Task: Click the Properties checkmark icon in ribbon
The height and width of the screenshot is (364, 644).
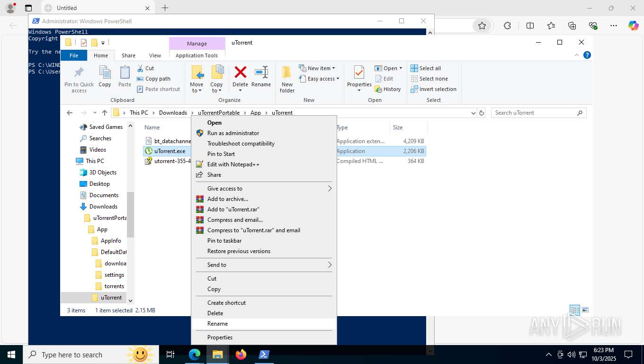Action: pos(359,73)
